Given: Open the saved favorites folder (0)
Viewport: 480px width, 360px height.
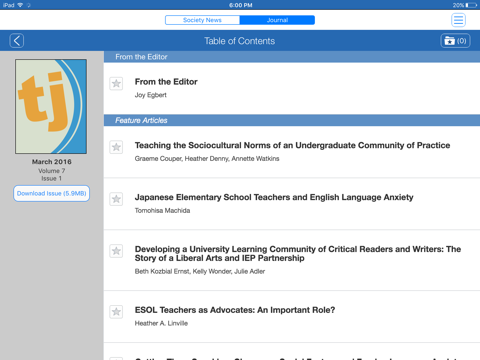Looking at the screenshot, I should click(455, 41).
